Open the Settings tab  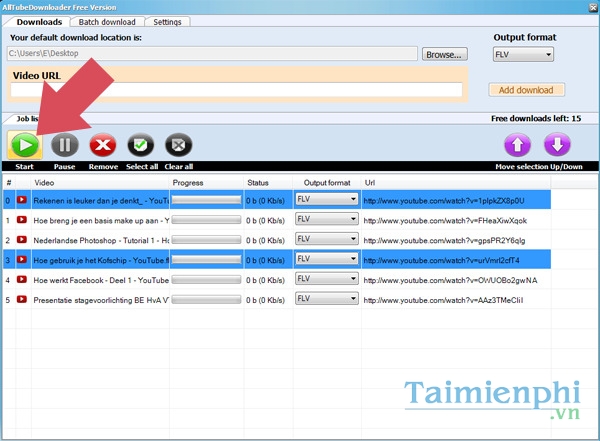(167, 22)
